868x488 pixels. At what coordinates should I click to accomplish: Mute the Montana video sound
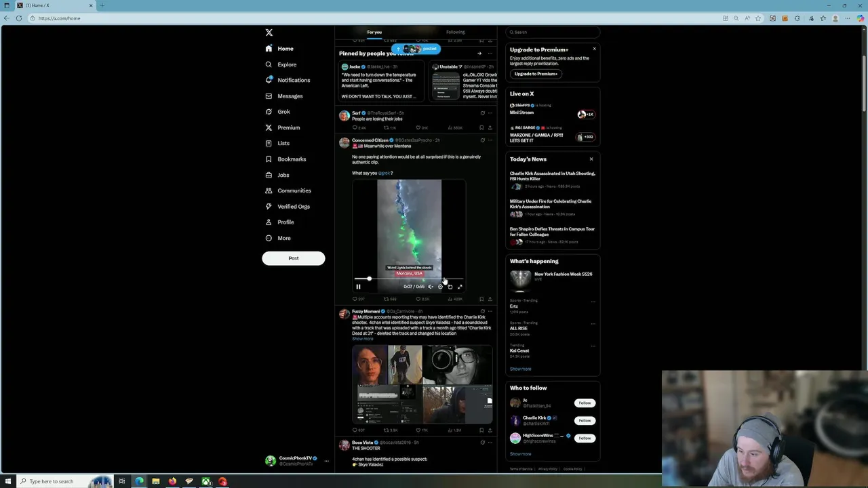coord(431,287)
